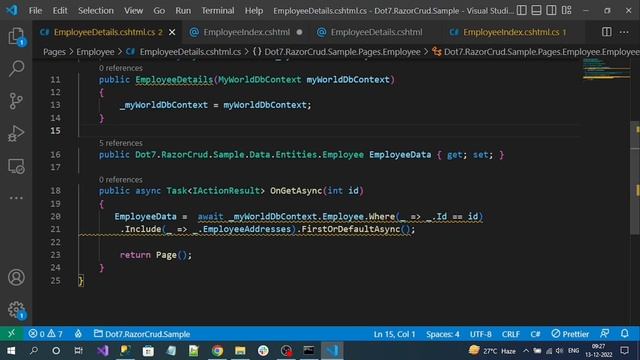Screen dimensions: 640x360
Task: Change indentation via Spaces: 4
Action: [x=442, y=334]
